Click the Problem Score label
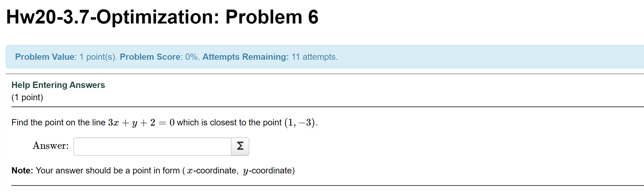Image resolution: width=644 pixels, height=192 pixels. coord(150,57)
